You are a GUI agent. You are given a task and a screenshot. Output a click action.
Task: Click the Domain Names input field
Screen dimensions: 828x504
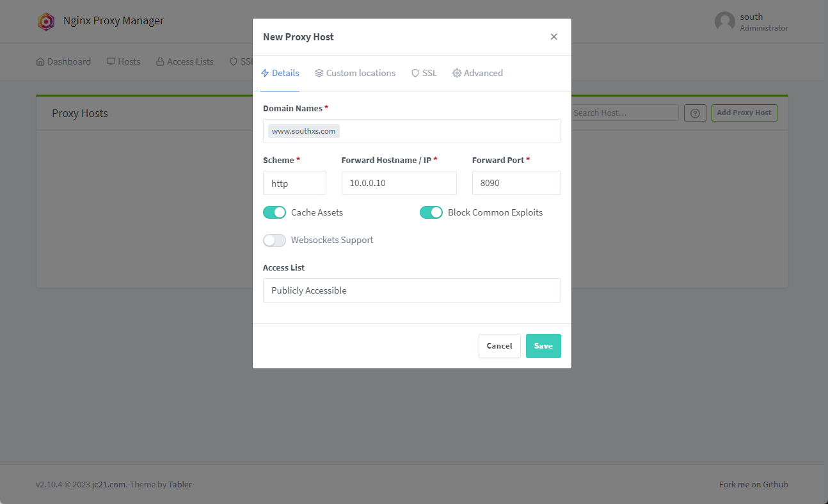point(448,131)
